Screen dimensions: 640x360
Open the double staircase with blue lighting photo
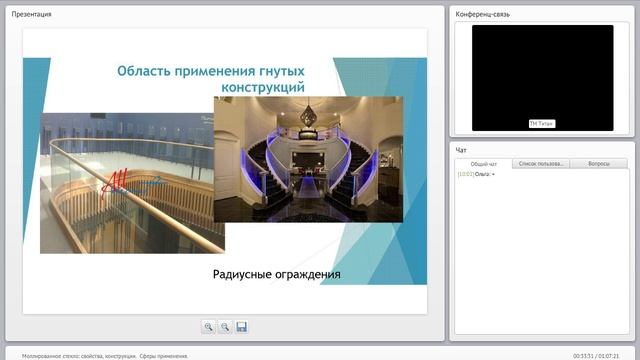coord(309,159)
